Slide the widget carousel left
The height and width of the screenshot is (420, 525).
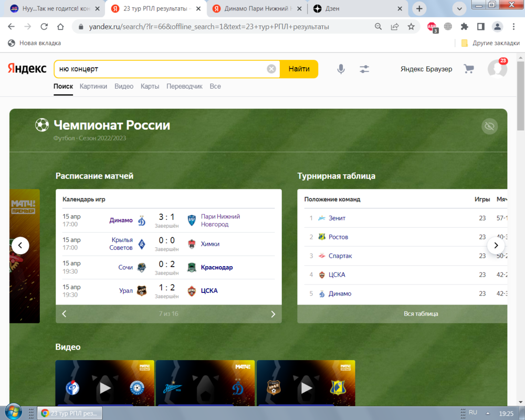[20, 245]
